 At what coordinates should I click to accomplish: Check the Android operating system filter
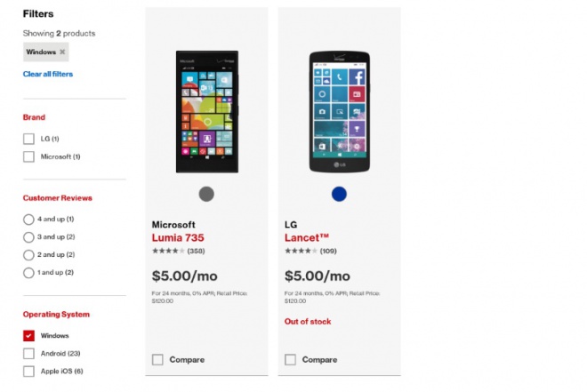29,353
